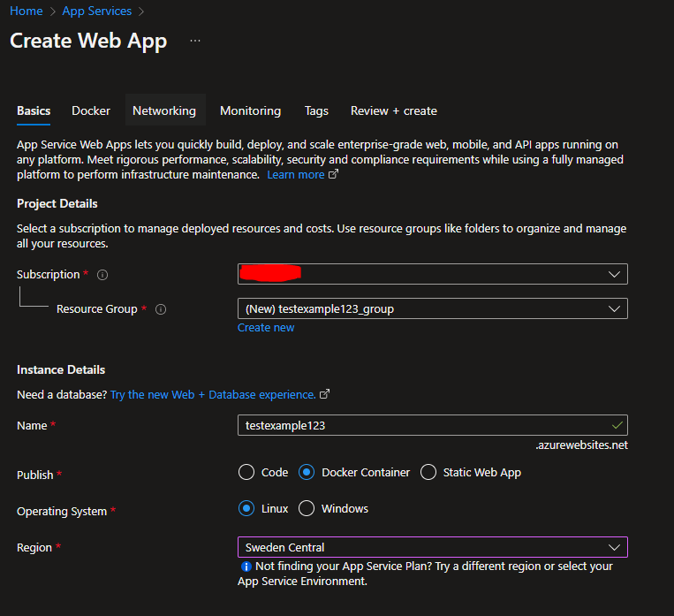Select the Static Web App radio button
This screenshot has height=616, width=674.
coord(428,473)
